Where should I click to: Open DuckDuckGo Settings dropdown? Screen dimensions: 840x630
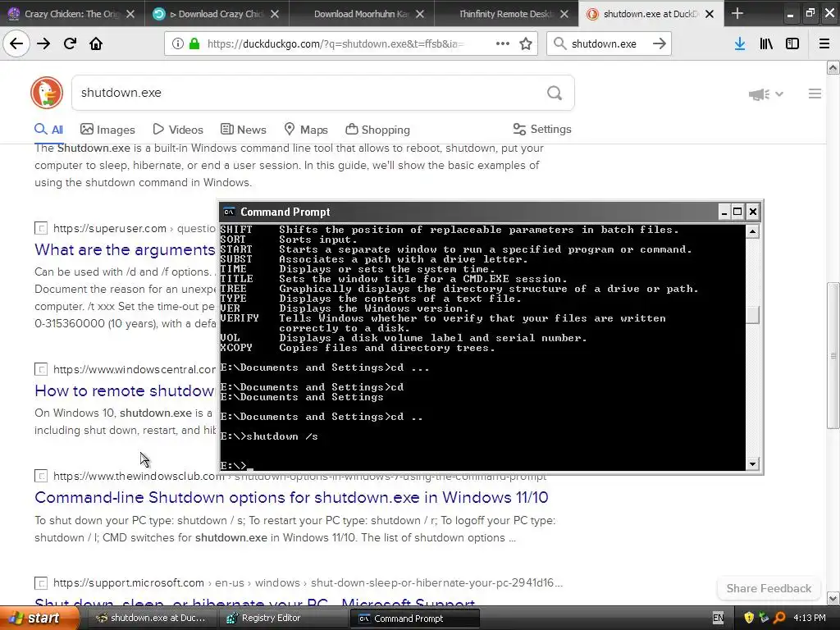pos(542,129)
